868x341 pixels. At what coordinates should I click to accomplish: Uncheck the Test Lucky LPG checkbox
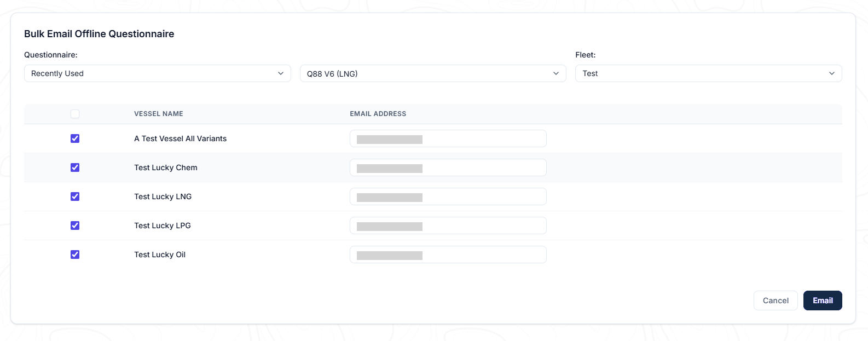(75, 226)
